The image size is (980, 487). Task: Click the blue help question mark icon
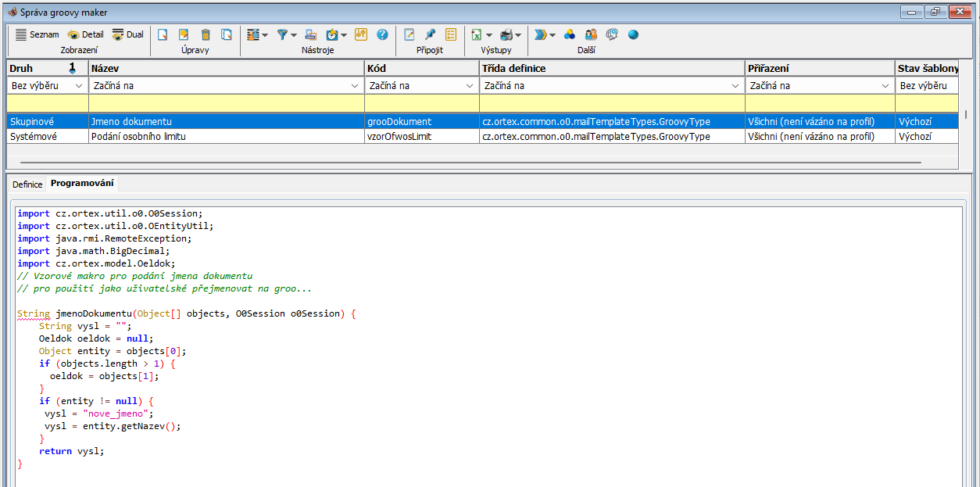pyautogui.click(x=382, y=34)
